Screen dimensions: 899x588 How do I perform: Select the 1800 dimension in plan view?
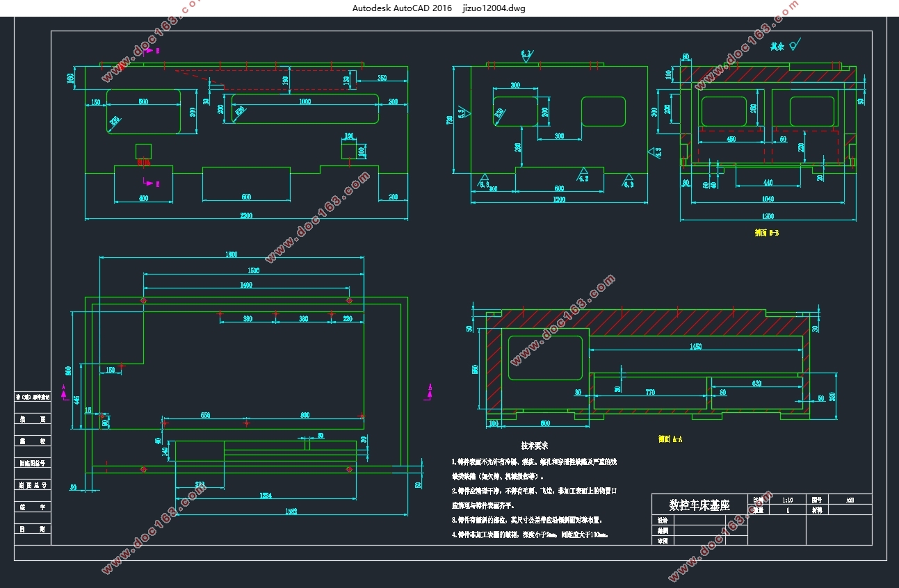pyautogui.click(x=231, y=254)
